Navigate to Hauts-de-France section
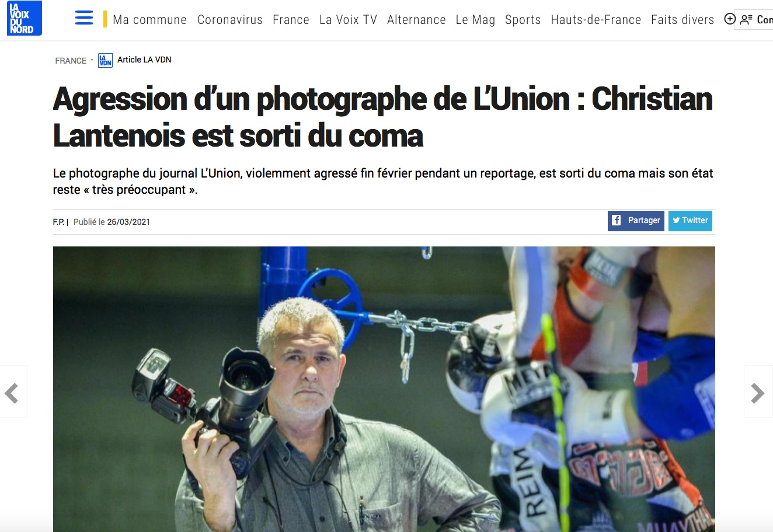 596,20
